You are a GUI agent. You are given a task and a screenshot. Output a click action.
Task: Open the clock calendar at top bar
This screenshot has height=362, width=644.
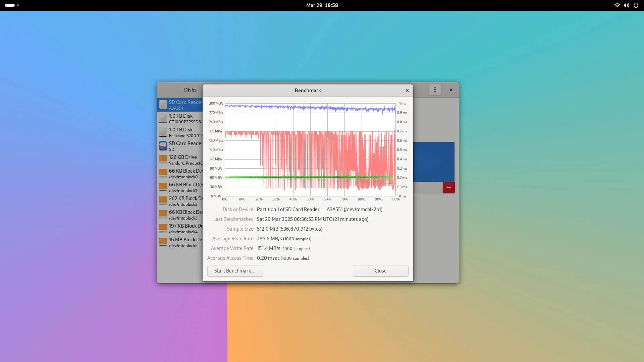[x=322, y=5]
